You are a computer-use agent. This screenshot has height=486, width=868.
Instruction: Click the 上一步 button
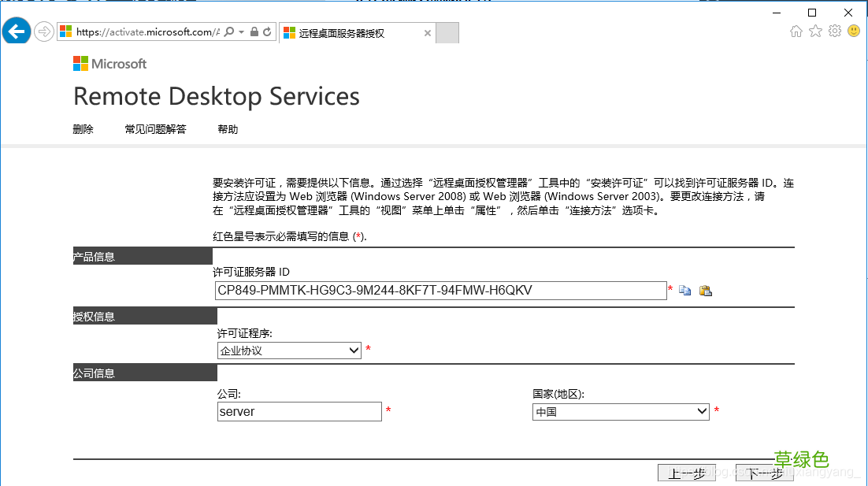pos(686,472)
